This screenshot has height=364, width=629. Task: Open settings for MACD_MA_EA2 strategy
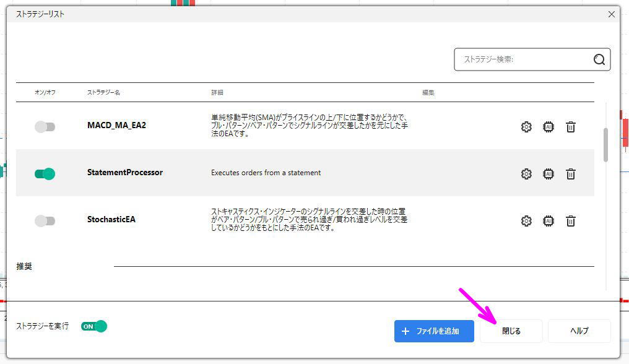(x=526, y=126)
